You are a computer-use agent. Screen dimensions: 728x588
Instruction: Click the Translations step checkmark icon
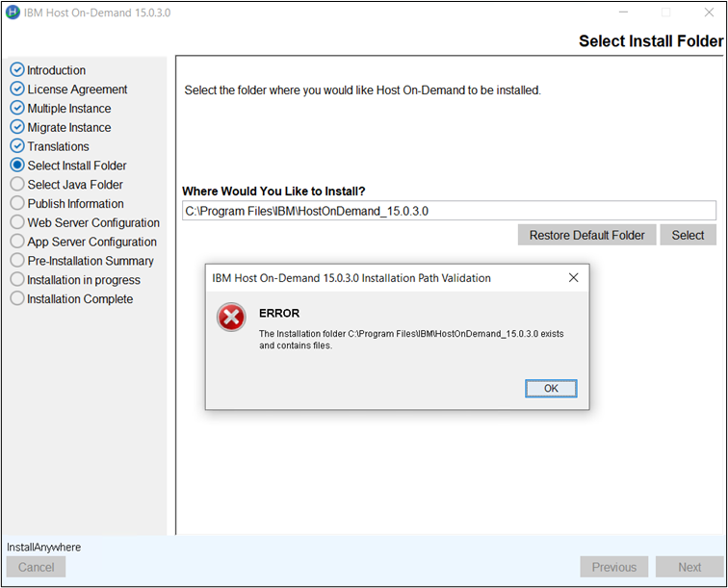pos(16,146)
